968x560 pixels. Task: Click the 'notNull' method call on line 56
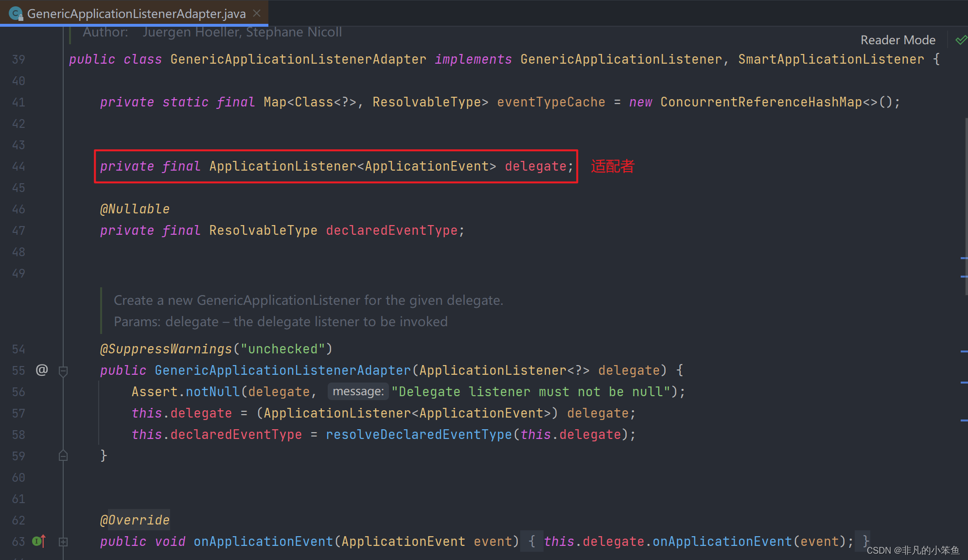(x=213, y=392)
